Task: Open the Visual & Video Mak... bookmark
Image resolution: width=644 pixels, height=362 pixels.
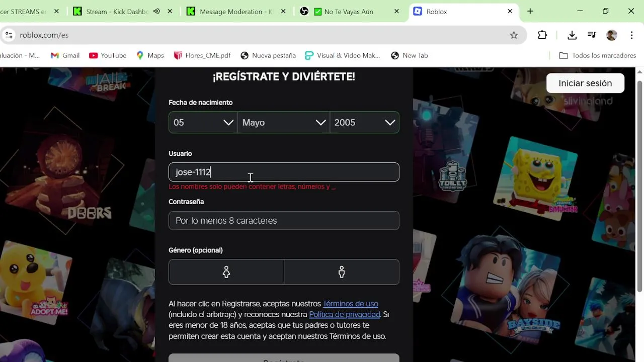Action: click(343, 55)
